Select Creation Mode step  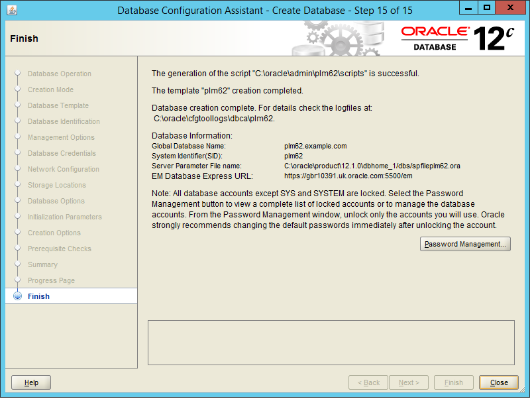click(50, 89)
